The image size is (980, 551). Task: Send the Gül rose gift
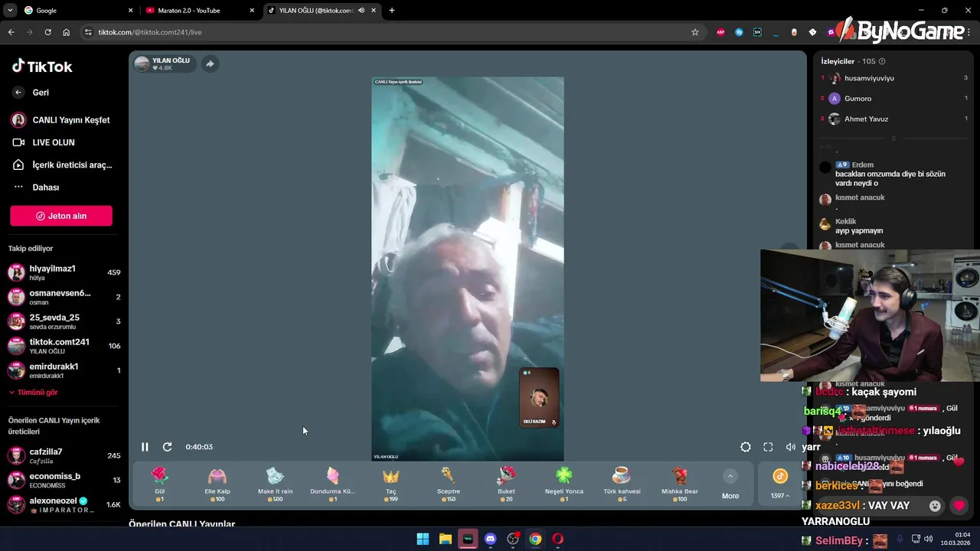click(x=159, y=484)
